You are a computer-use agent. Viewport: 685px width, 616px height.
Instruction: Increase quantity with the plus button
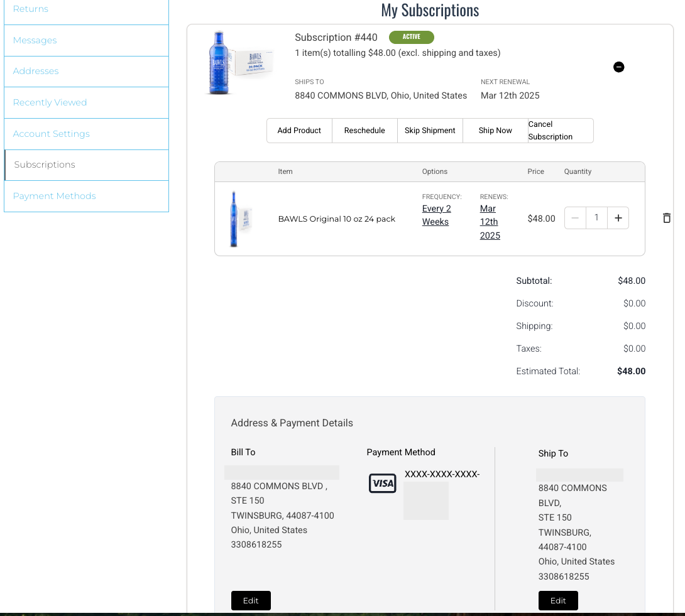point(618,218)
